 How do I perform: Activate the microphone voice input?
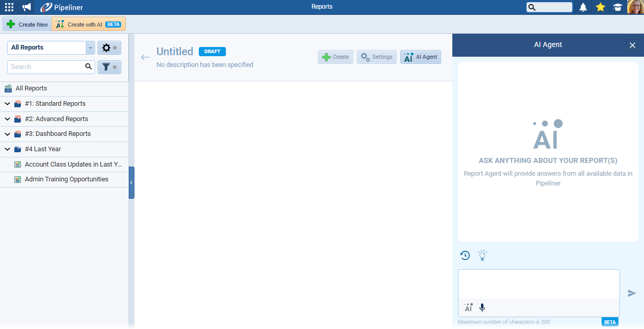[x=482, y=308]
